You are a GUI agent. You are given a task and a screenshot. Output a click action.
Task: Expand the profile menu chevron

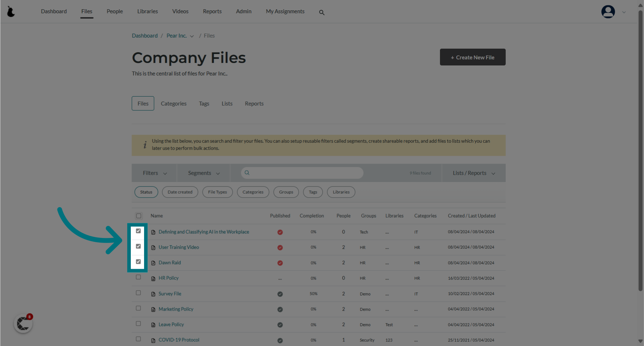[624, 12]
